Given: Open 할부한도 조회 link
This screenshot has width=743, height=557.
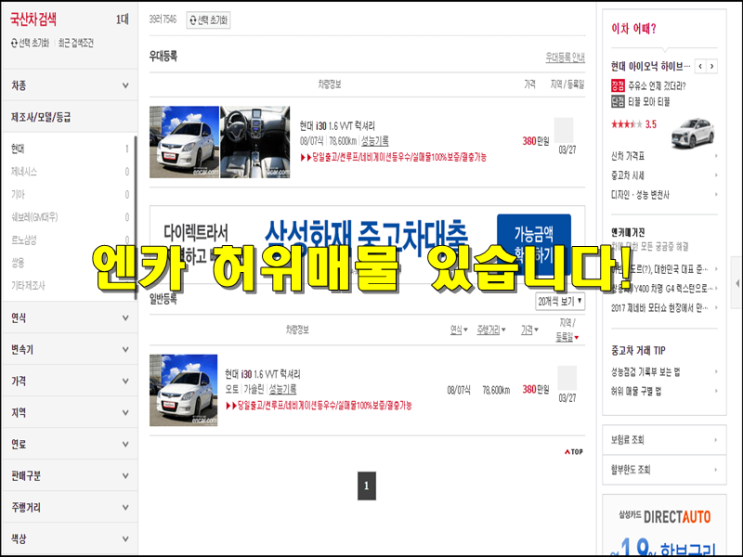Looking at the screenshot, I should click(664, 470).
